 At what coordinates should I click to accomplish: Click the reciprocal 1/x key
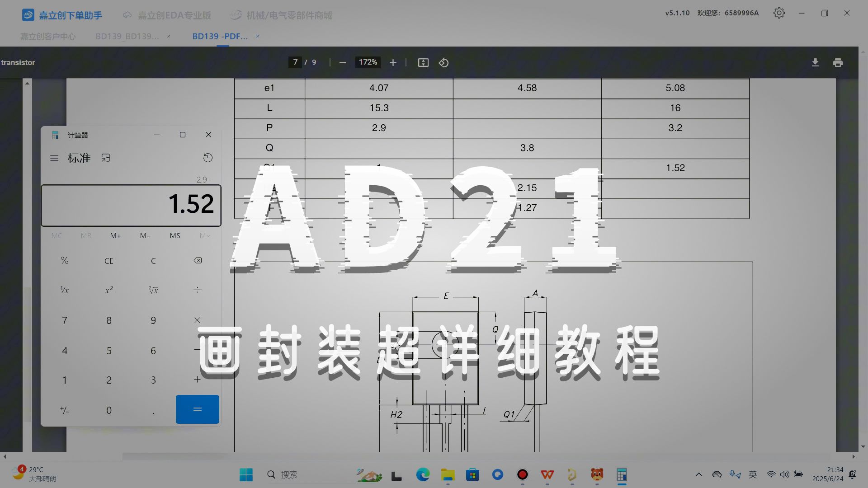[65, 290]
